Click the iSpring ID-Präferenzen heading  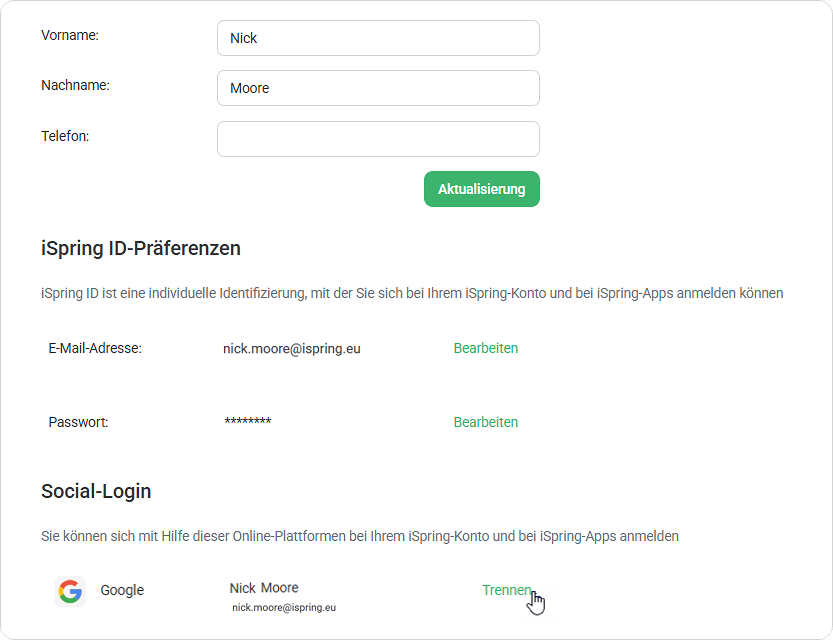[x=141, y=249]
